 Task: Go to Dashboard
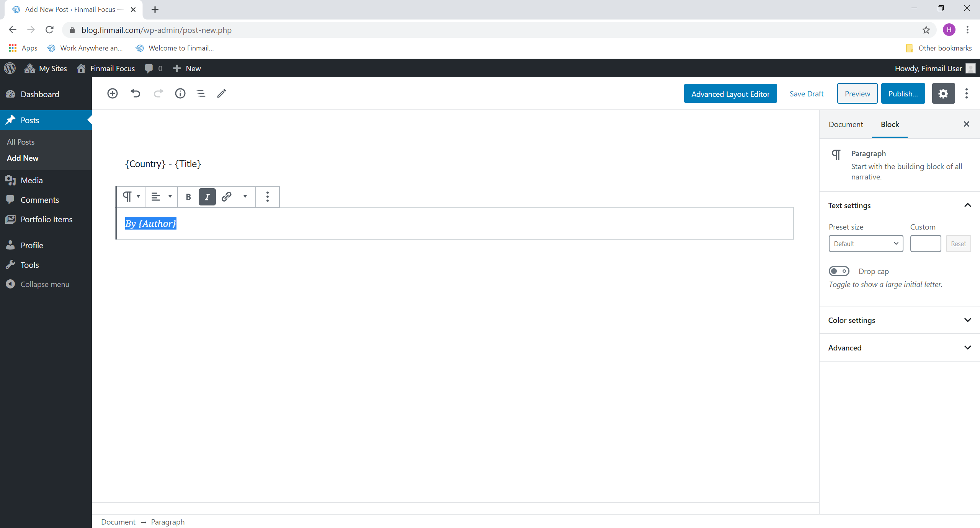point(46,94)
